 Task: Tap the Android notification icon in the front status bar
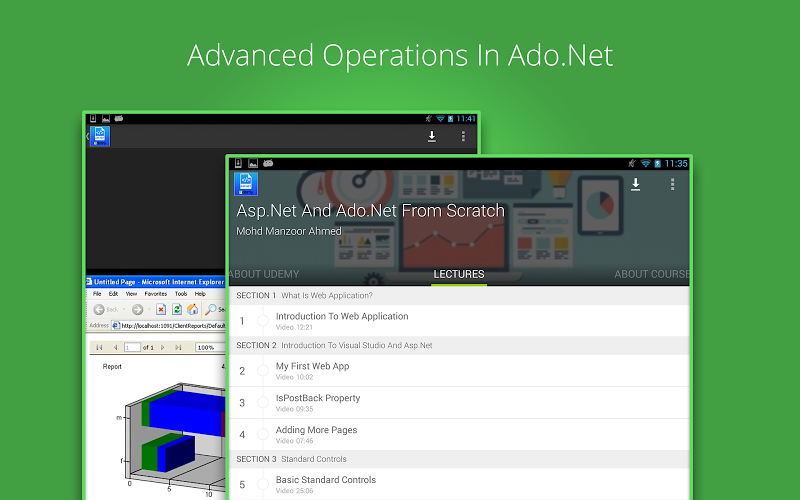pyautogui.click(x=268, y=163)
